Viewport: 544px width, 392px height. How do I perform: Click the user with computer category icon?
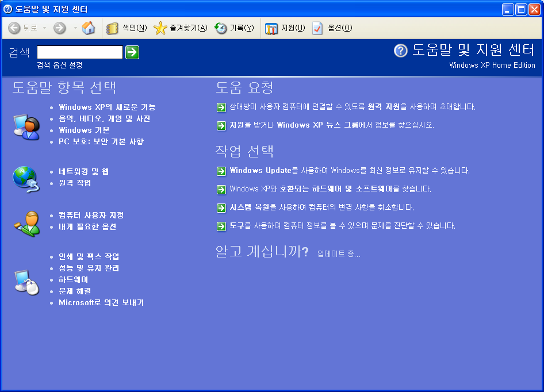[x=26, y=126]
